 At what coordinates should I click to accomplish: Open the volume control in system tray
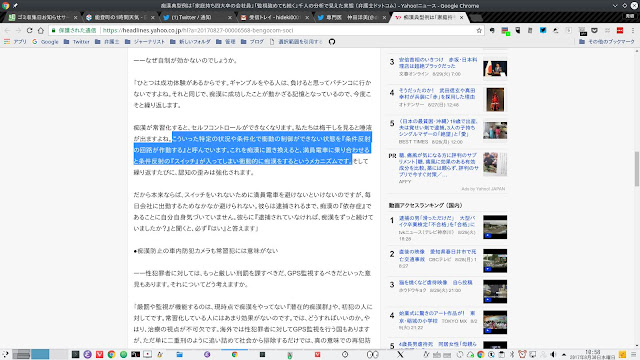[553, 354]
